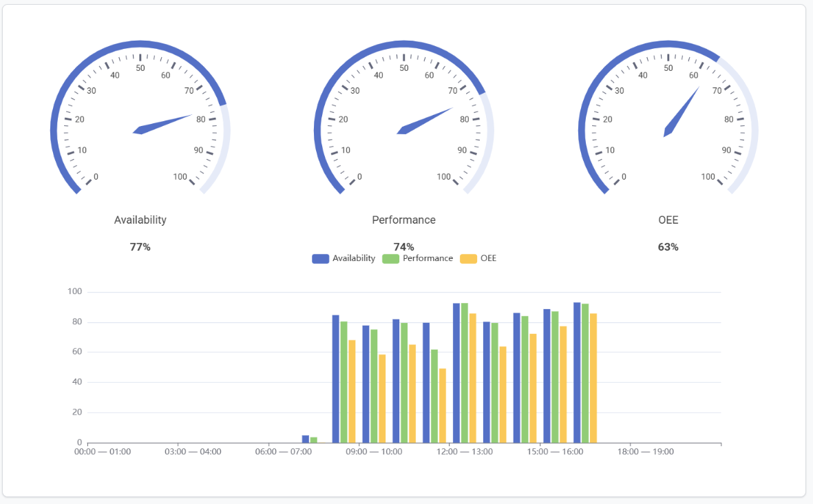
Task: Click blue Availability bar for 12:00 — 13:00
Action: pos(456,373)
